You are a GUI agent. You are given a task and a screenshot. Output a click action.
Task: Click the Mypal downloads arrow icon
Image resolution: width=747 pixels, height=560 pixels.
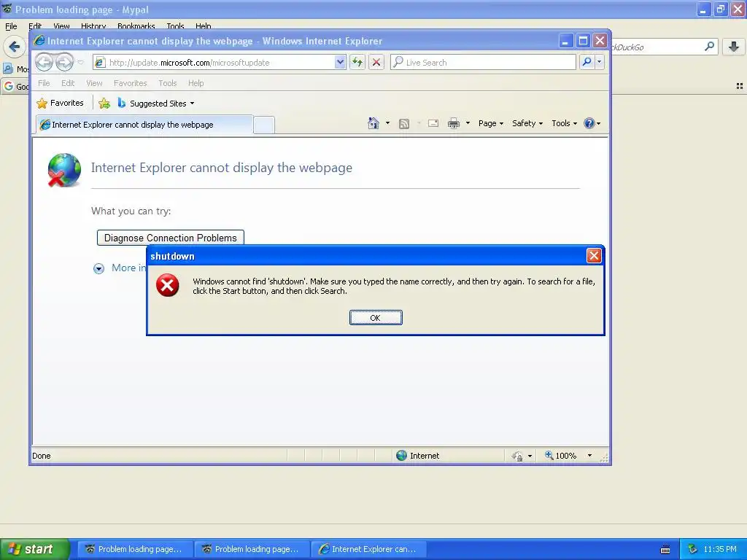(734, 47)
